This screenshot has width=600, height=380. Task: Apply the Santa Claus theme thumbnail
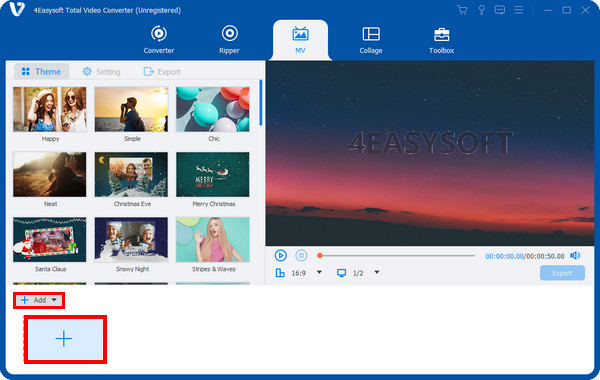50,240
